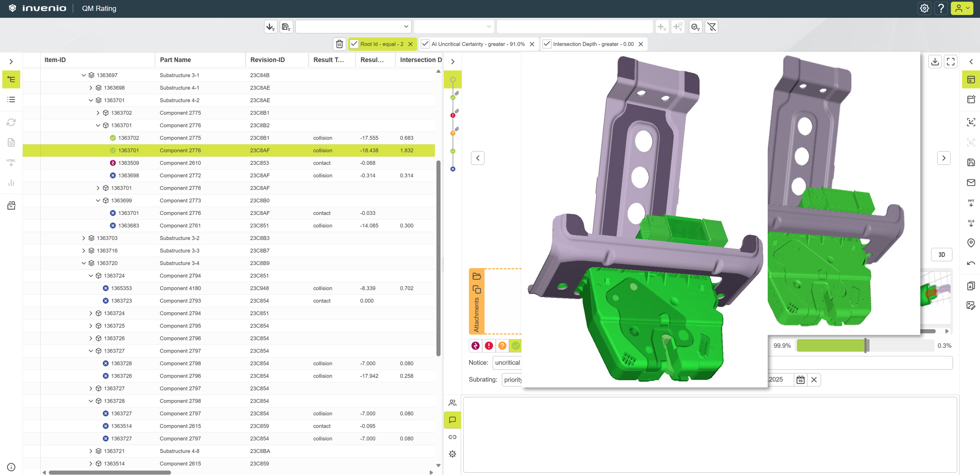
Task: Show next image with right arrow
Action: tap(944, 158)
